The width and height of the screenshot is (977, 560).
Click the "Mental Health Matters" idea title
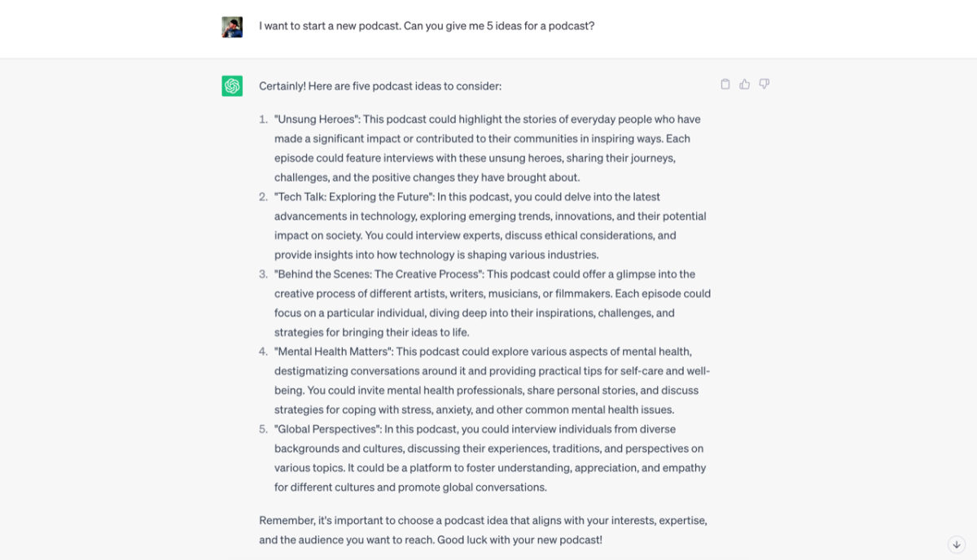334,352
